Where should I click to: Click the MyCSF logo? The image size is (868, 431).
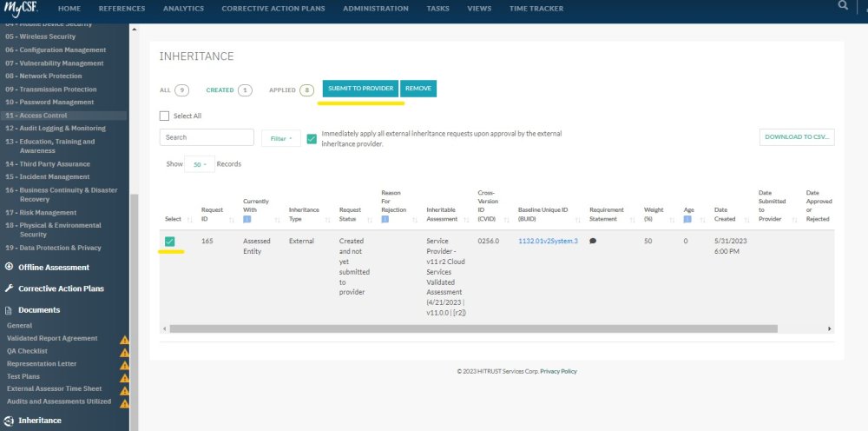(x=21, y=9)
